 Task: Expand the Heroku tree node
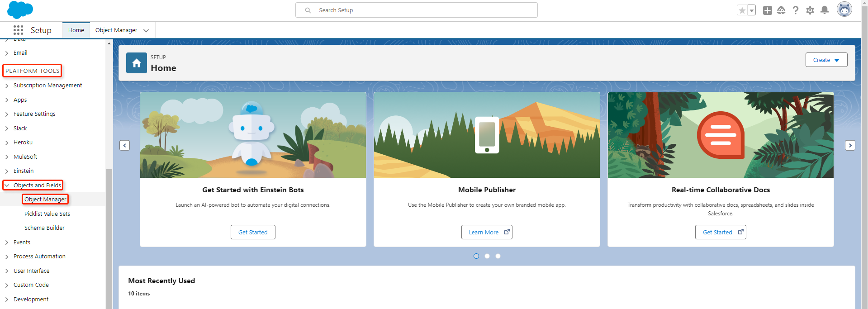point(7,143)
